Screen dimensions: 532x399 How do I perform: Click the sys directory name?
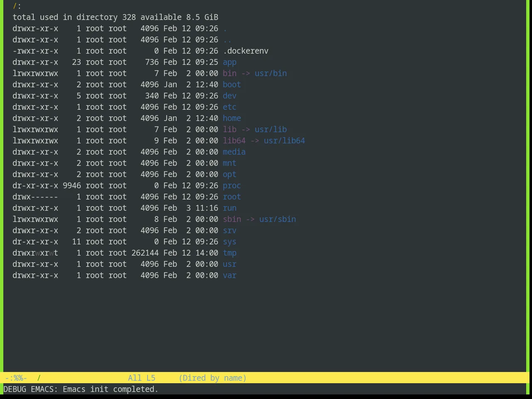(x=229, y=242)
